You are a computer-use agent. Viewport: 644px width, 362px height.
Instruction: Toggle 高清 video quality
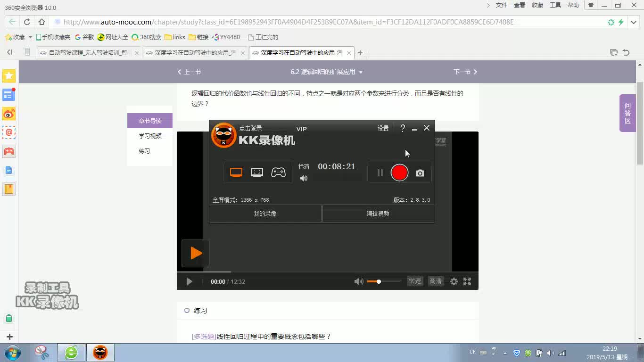coord(436,281)
